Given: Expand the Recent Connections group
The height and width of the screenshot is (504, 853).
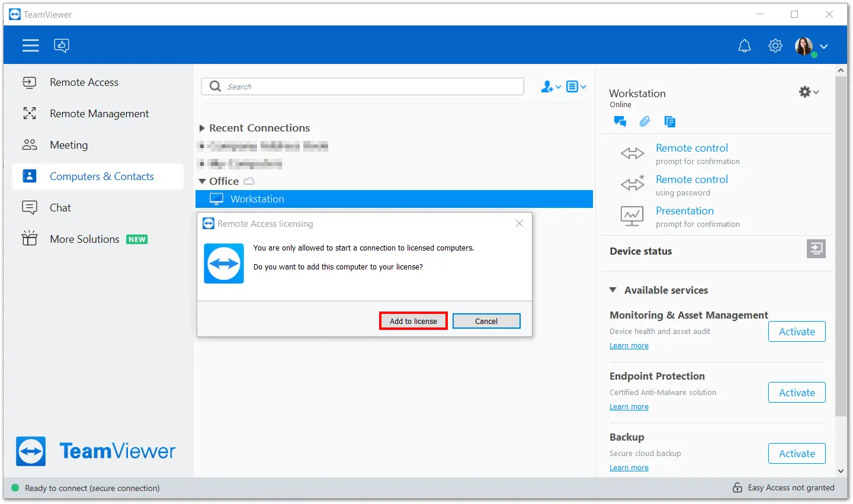Looking at the screenshot, I should point(202,128).
